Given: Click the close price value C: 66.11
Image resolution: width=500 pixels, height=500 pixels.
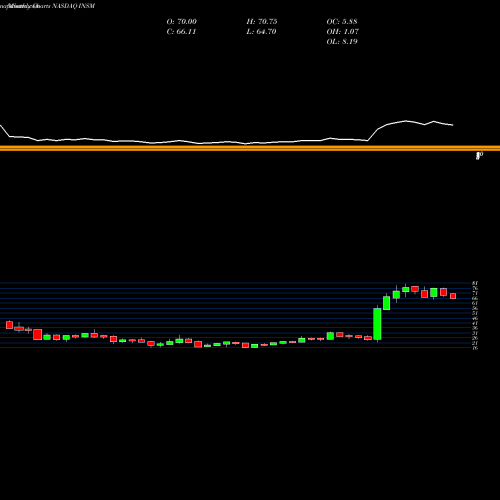Looking at the screenshot, I should 181,32.
